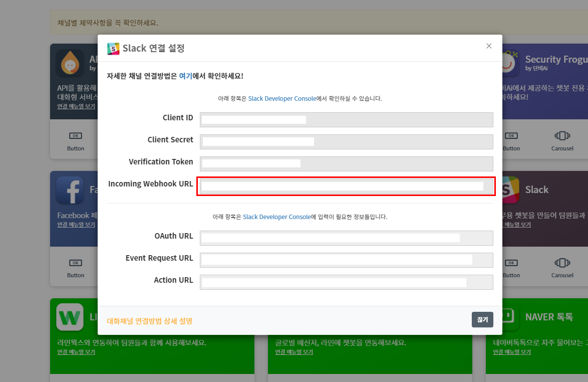The image size is (588, 382).
Task: Open '연결 메뉴얼 보기' link in NAVER 톡톡 card
Action: coord(512,351)
